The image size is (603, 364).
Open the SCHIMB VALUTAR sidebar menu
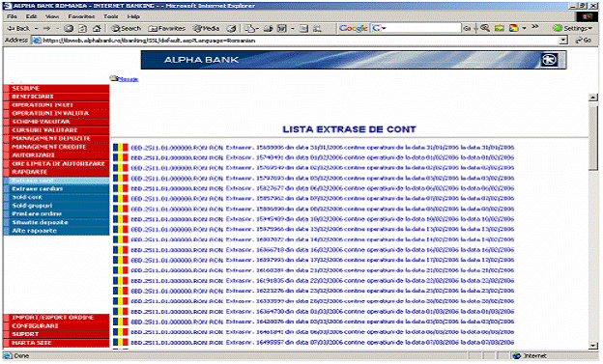click(x=56, y=122)
